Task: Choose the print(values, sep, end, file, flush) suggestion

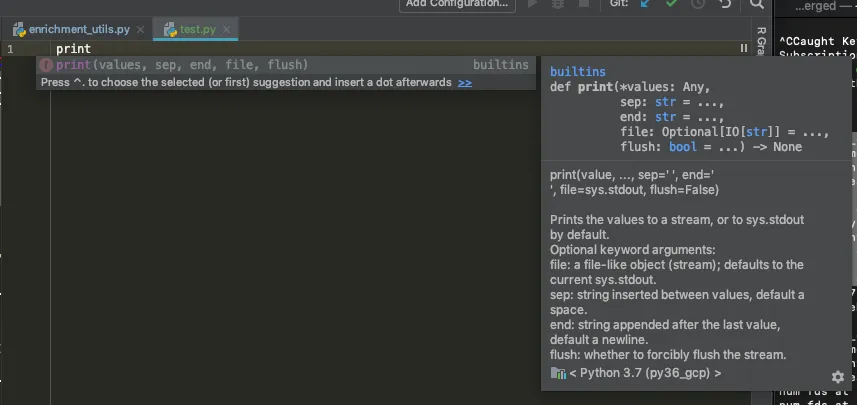Action: (286, 65)
